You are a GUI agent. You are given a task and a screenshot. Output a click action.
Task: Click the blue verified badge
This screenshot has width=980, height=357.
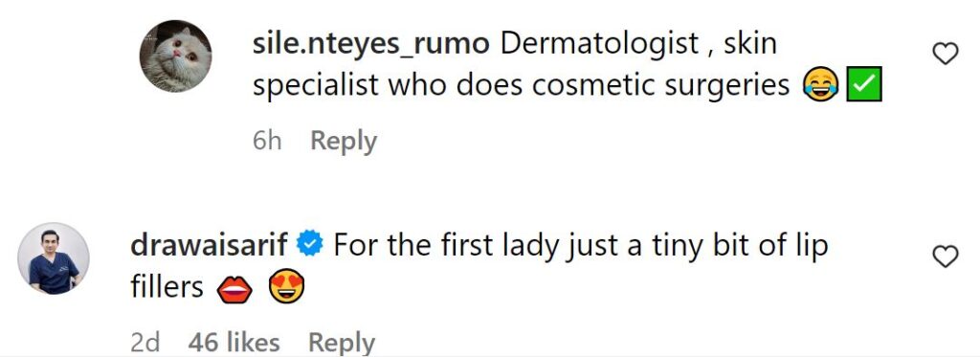309,245
